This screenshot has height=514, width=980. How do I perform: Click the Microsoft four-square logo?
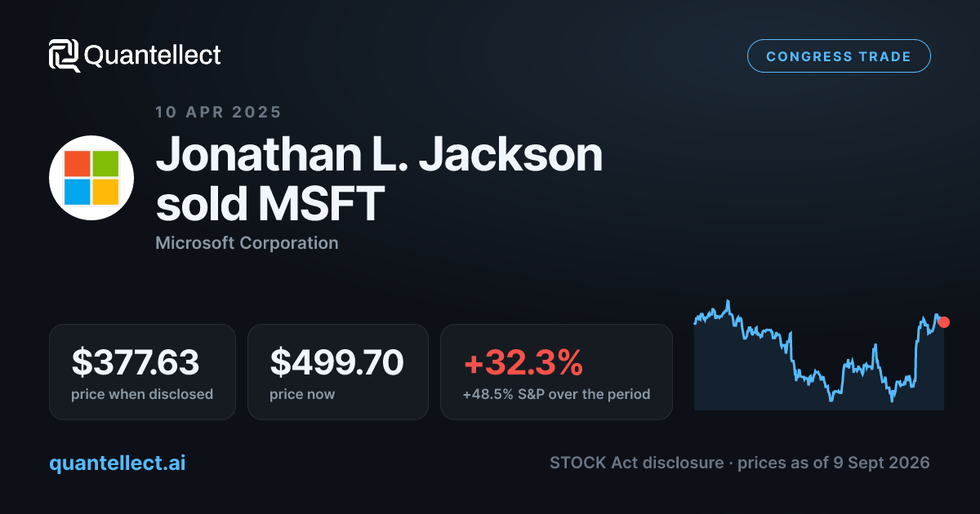tap(91, 178)
